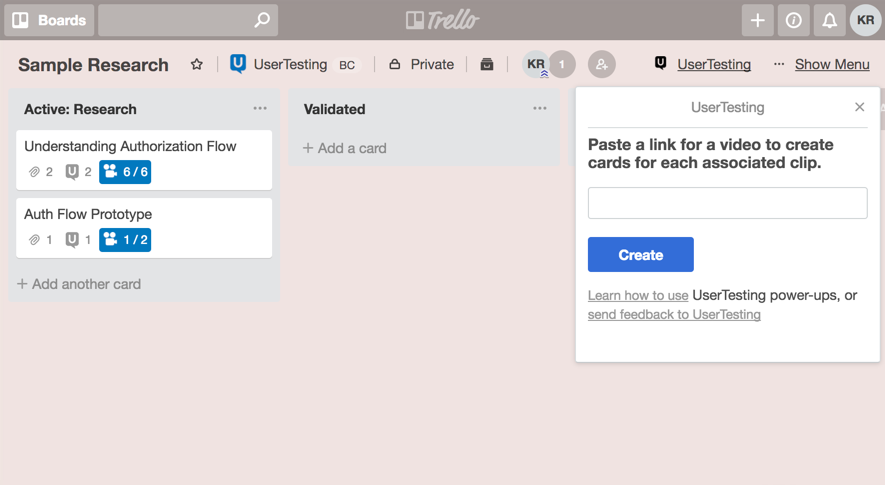Change the Private visibility setting
The height and width of the screenshot is (485, 885).
click(422, 64)
